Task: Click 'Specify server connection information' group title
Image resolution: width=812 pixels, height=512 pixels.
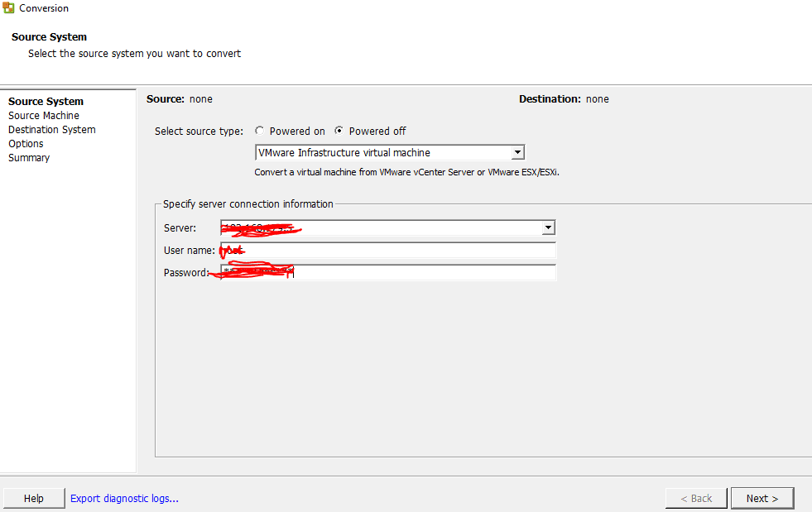Action: click(248, 204)
